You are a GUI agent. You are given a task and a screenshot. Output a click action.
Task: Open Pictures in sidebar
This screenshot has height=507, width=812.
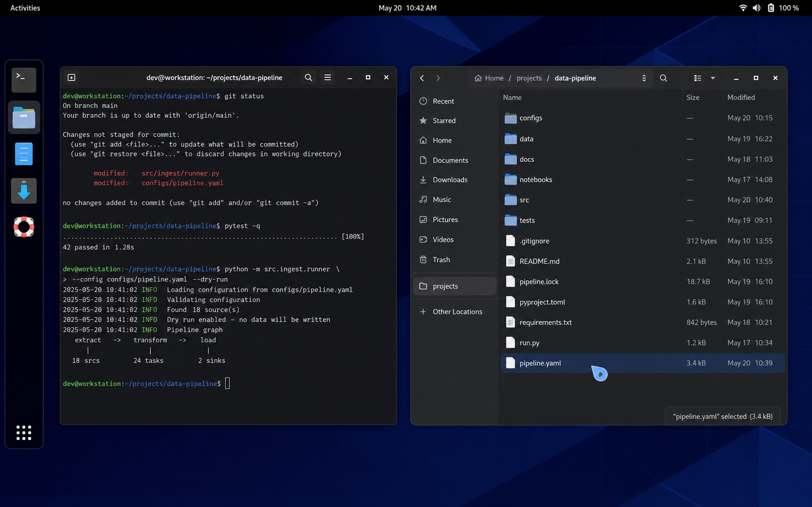point(454,220)
